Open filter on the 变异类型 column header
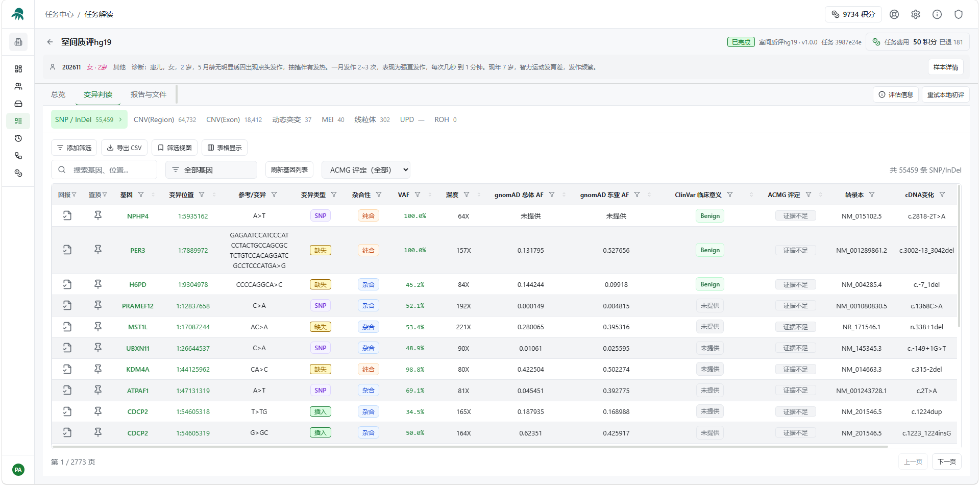Viewport: 980px width, 486px height. click(x=334, y=195)
